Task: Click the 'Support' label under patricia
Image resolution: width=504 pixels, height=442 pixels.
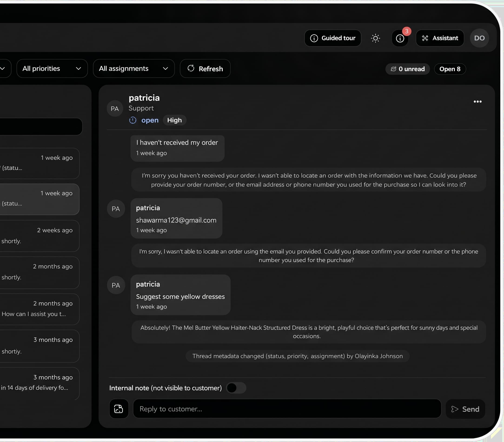Action: pos(141,108)
